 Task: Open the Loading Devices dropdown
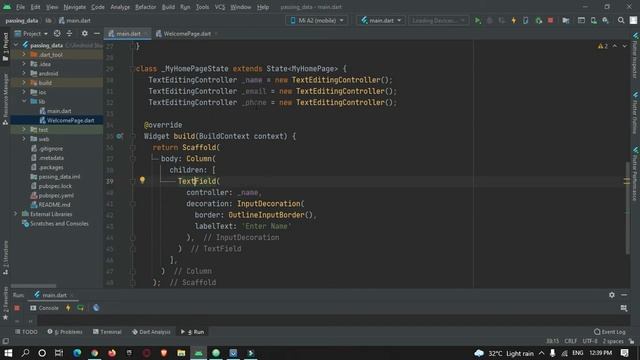coord(438,20)
